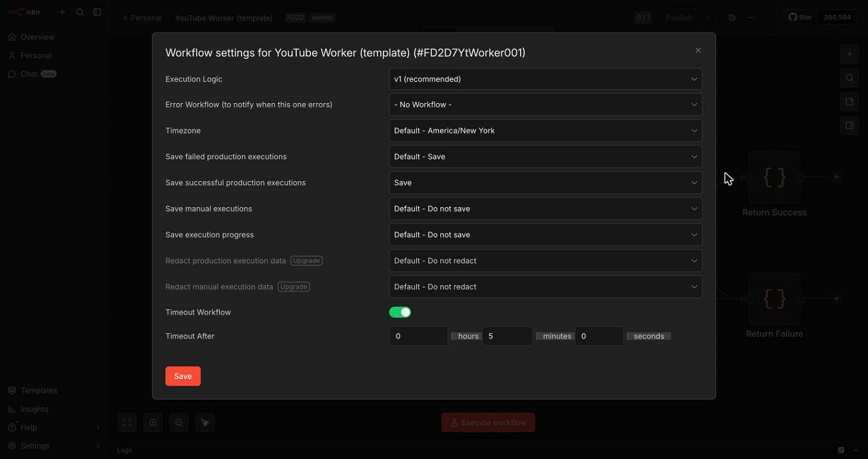Open the Error Workflow dropdown
The height and width of the screenshot is (459, 868).
545,105
